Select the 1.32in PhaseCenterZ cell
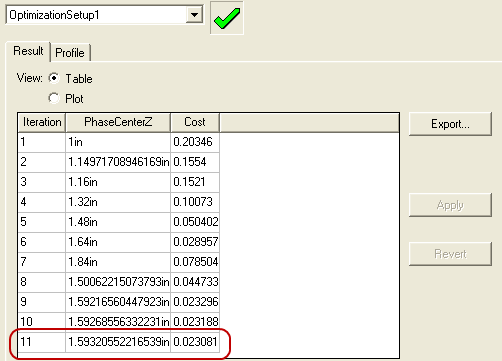The height and width of the screenshot is (361, 502). point(118,202)
